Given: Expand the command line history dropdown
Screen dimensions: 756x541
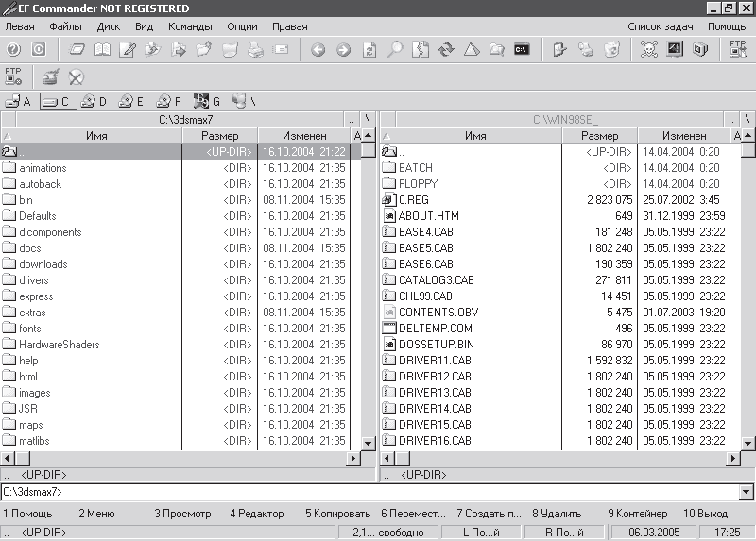Looking at the screenshot, I should click(x=747, y=493).
